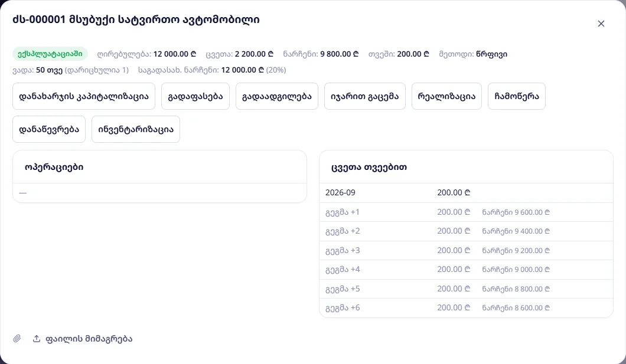The height and width of the screenshot is (364, 626).
Task: Click the ექსპლუატაციაში status badge
Action: click(x=50, y=54)
